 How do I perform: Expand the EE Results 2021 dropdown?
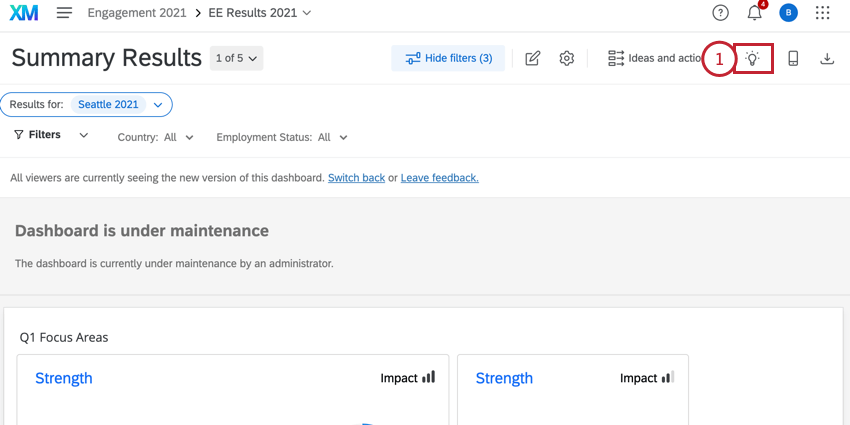tap(260, 13)
